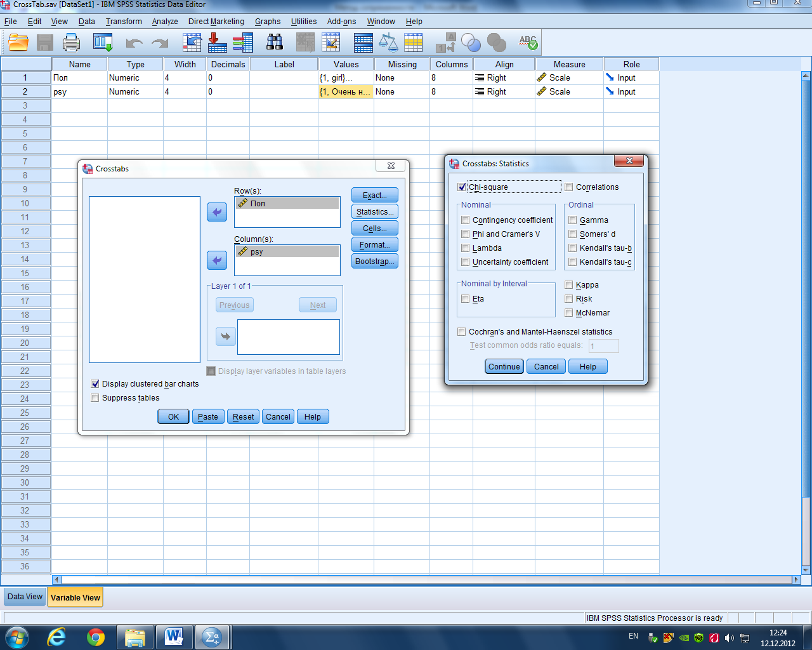Toggle Display clustered bar charts checkbox
The width and height of the screenshot is (812, 650).
point(95,384)
